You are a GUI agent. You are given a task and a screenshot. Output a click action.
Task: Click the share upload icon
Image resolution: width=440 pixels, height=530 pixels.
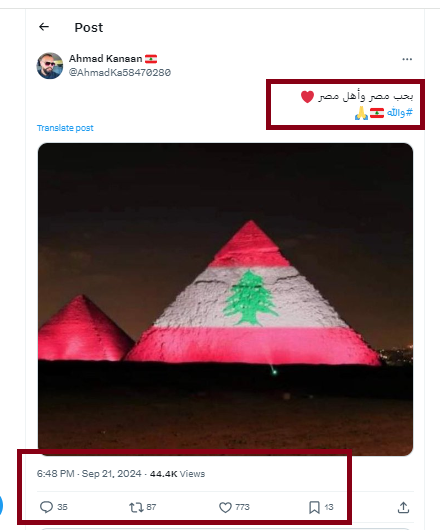tap(404, 507)
